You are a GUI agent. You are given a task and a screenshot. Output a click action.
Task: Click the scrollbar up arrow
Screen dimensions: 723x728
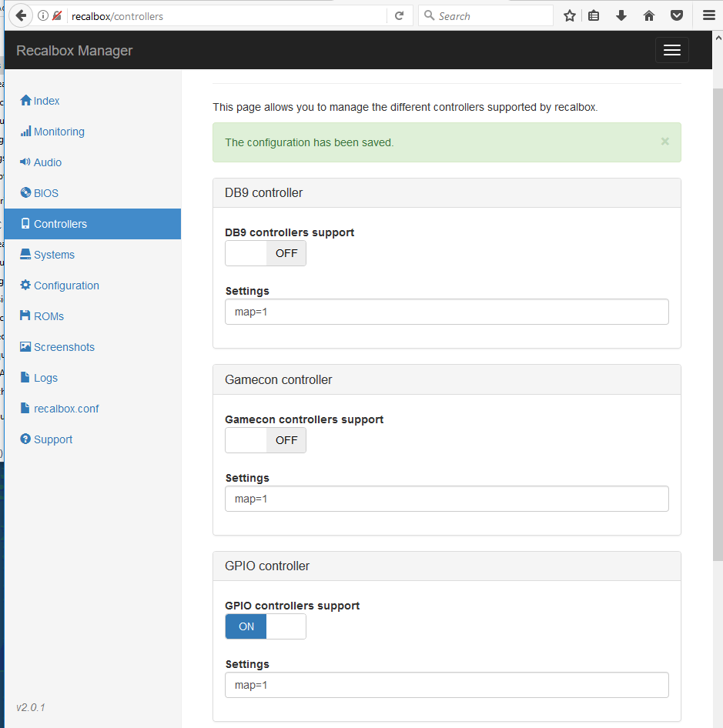[x=718, y=38]
